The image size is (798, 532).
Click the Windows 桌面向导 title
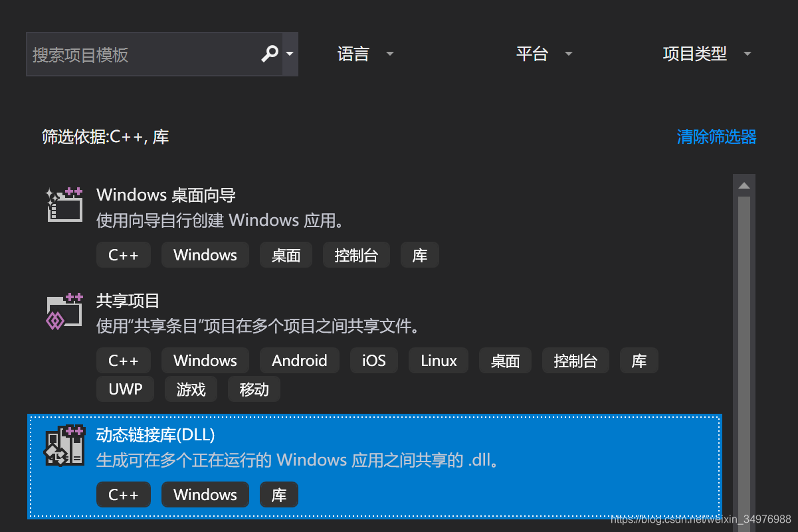166,195
